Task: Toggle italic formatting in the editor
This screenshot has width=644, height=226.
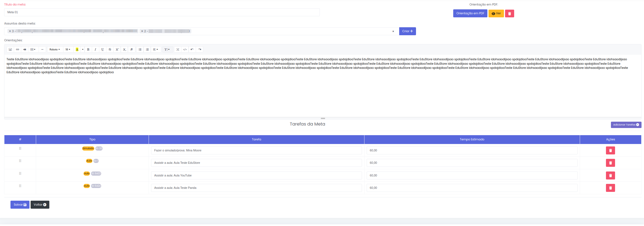Action: click(x=95, y=50)
